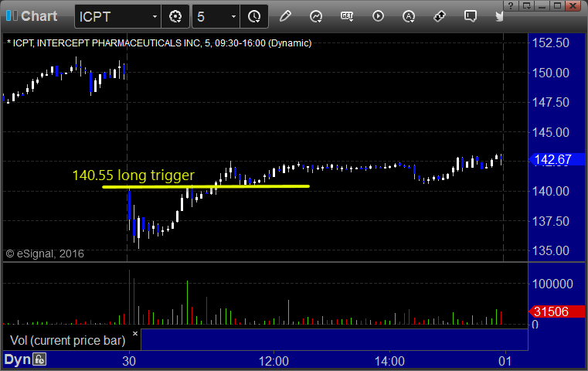Select the yellow long trigger line
588x371 pixels.
[x=206, y=186]
